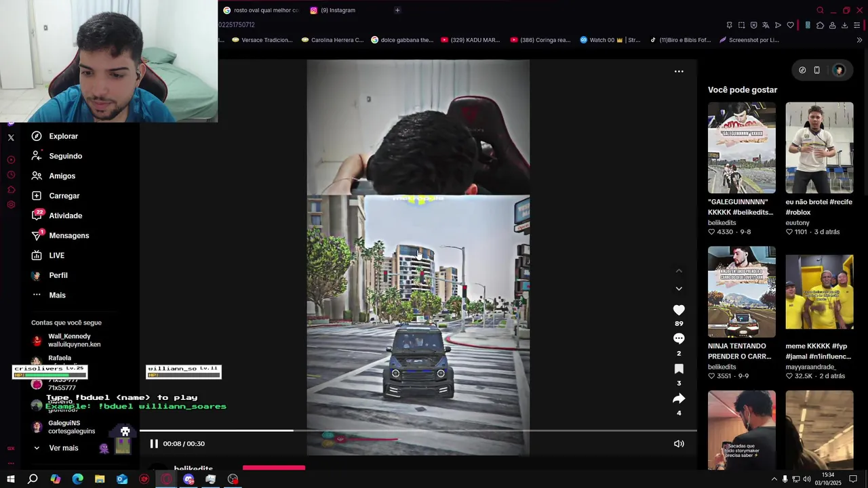Toggle the ad blocker shield icon
Screen dimensions: 868x488
pos(753,25)
